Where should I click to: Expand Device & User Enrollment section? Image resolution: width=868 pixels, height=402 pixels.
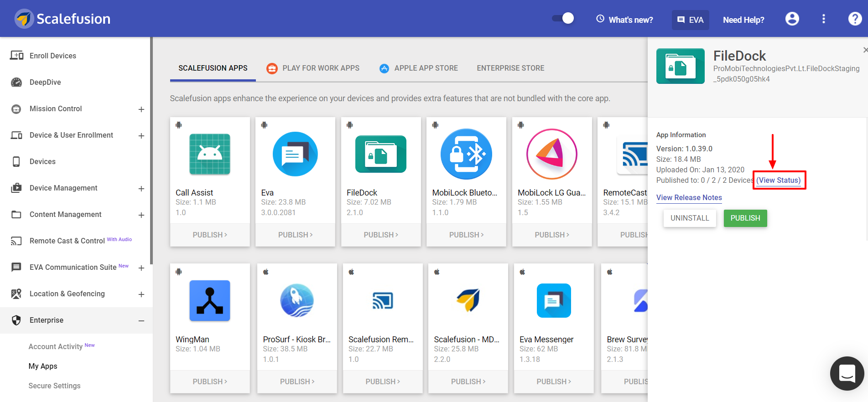click(x=141, y=135)
